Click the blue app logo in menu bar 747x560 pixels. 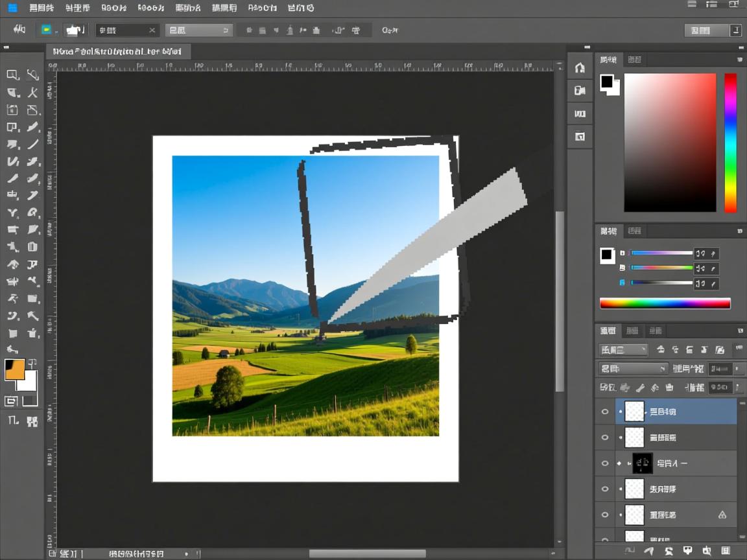tap(12, 8)
